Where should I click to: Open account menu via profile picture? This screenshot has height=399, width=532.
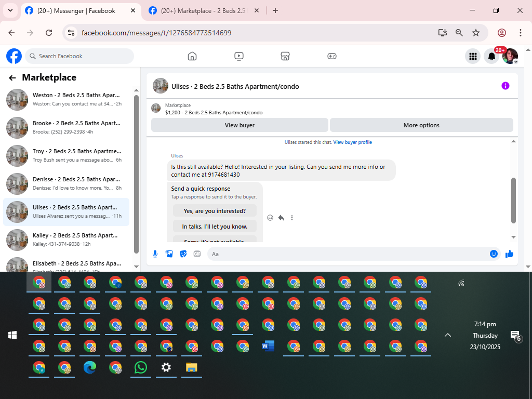coord(510,56)
